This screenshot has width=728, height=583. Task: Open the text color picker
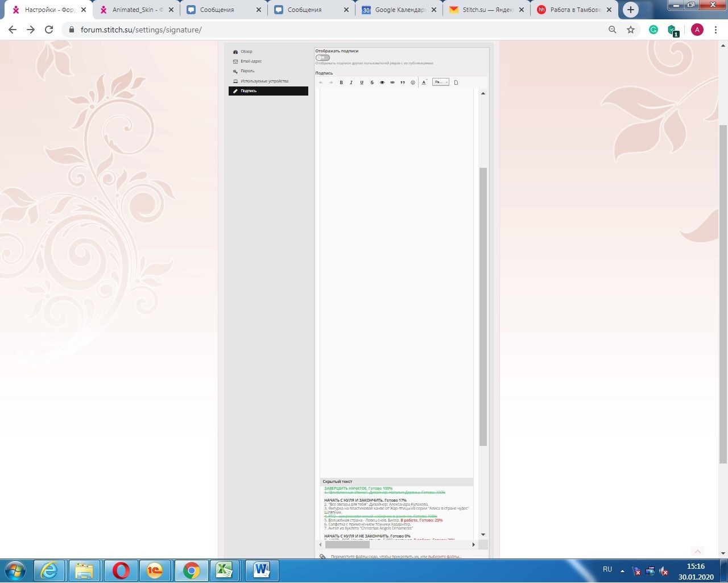click(x=424, y=82)
